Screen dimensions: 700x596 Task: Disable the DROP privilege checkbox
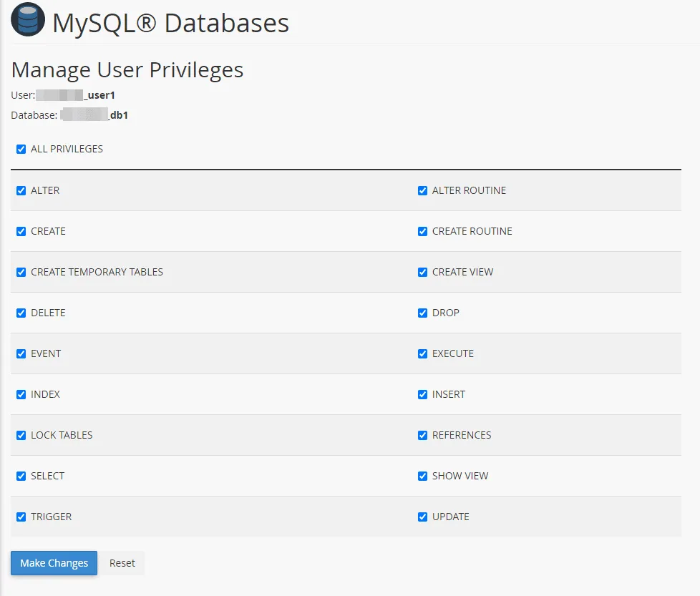click(x=422, y=313)
